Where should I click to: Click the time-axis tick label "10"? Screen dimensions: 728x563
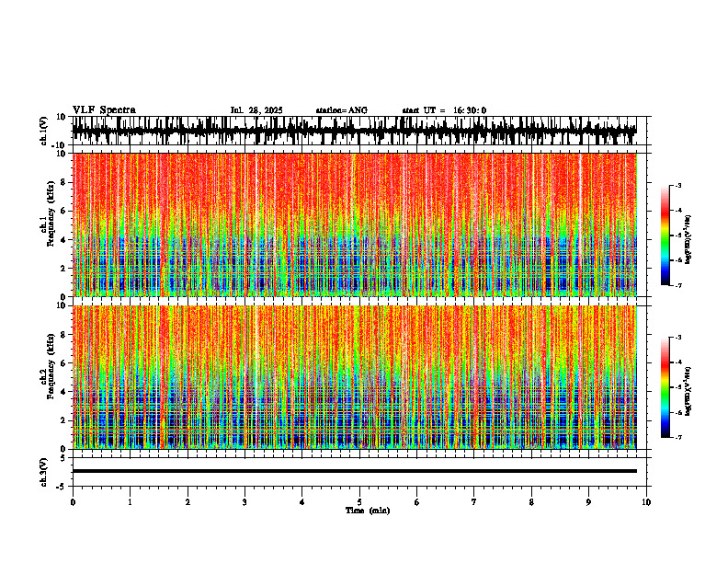(646, 502)
